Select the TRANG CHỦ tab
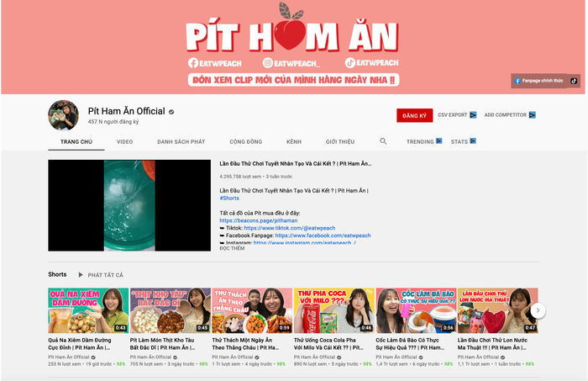This screenshot has width=588, height=381. 76,141
